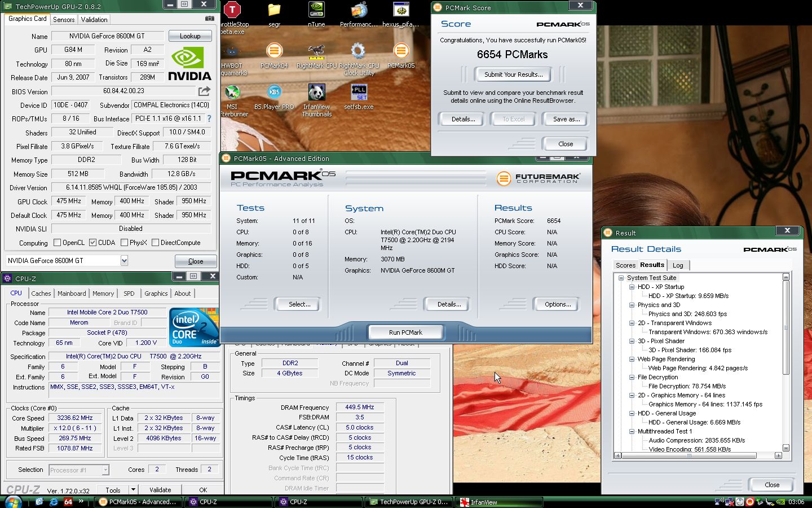Switch to the Sensors tab in GPU-Z

pos(64,19)
